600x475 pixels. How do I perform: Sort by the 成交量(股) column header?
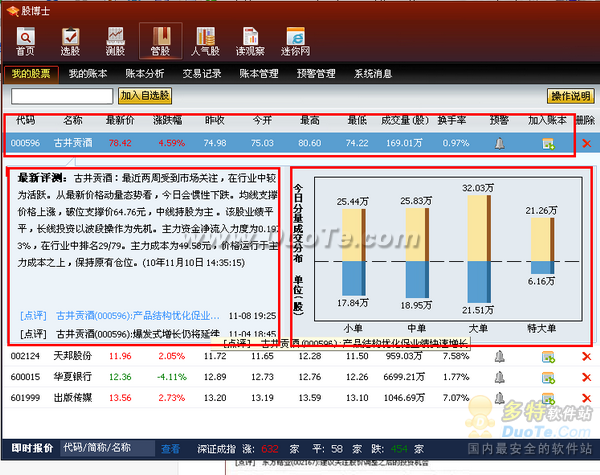coord(405,121)
